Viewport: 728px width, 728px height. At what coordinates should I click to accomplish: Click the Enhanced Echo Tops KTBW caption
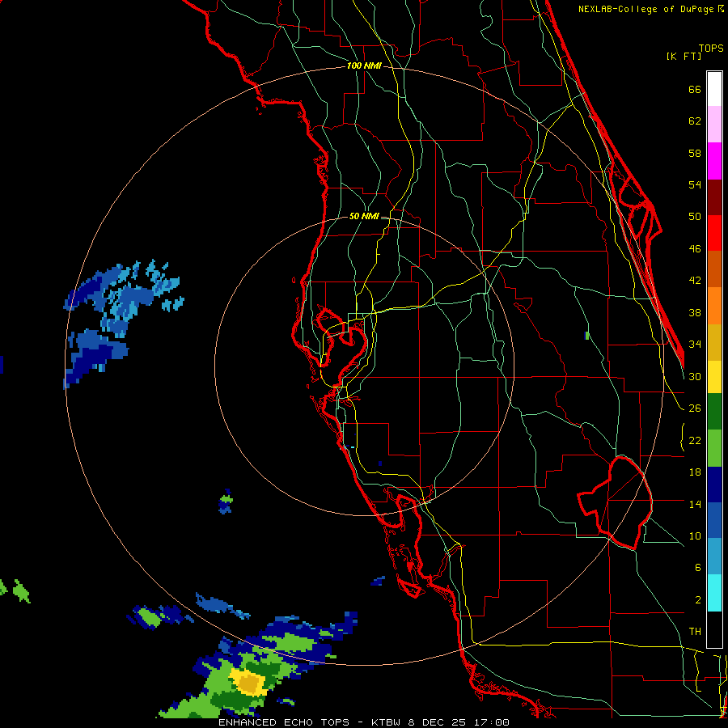(364, 722)
